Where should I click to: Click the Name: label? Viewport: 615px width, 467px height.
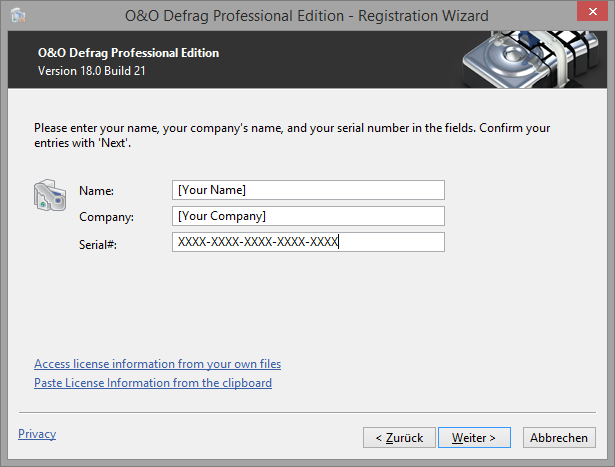point(96,191)
